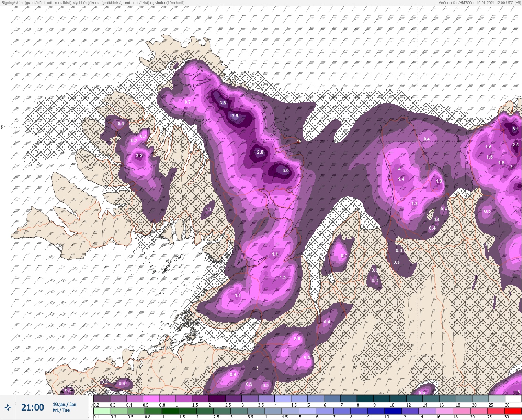Select purple legend swatch starting at 0.2
This screenshot has height=420, width=522.
102,398
